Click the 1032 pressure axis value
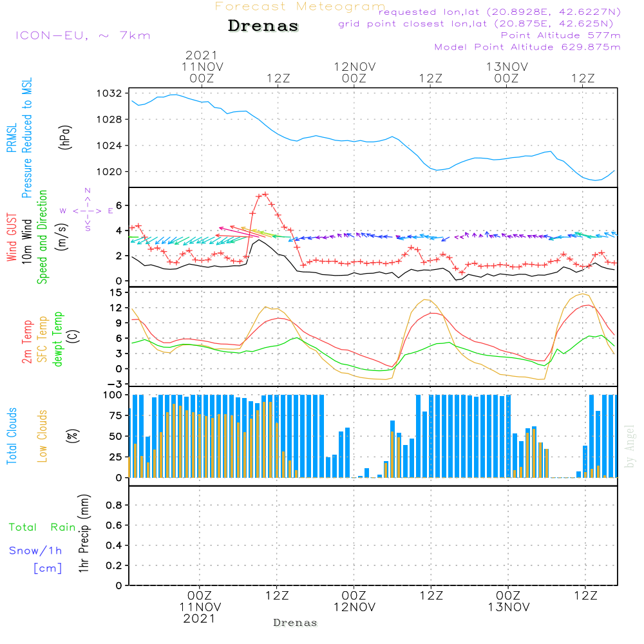 [109, 93]
